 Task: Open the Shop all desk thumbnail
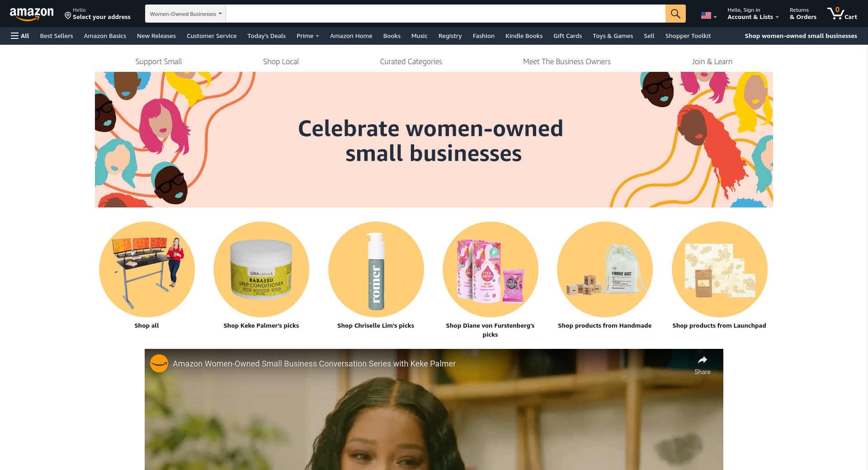147,269
